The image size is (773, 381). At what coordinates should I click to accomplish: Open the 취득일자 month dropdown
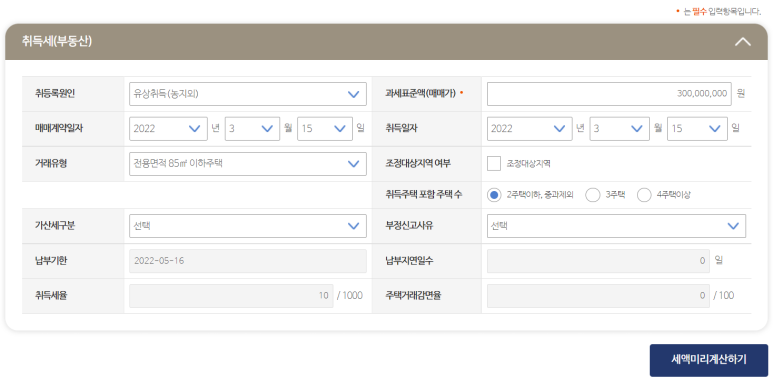620,129
